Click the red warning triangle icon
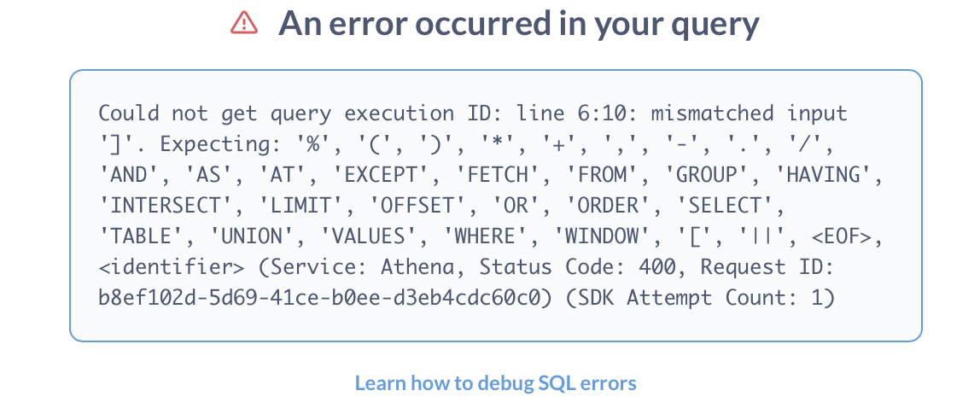 [x=244, y=24]
